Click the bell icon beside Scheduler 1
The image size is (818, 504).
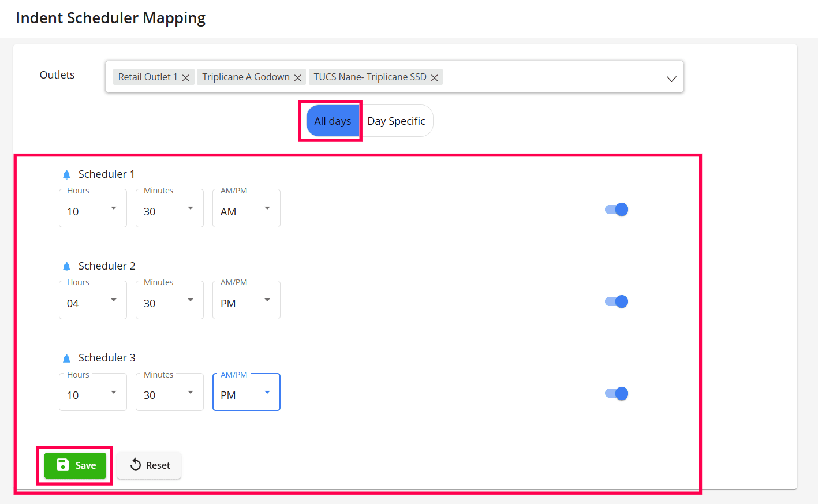coord(66,174)
